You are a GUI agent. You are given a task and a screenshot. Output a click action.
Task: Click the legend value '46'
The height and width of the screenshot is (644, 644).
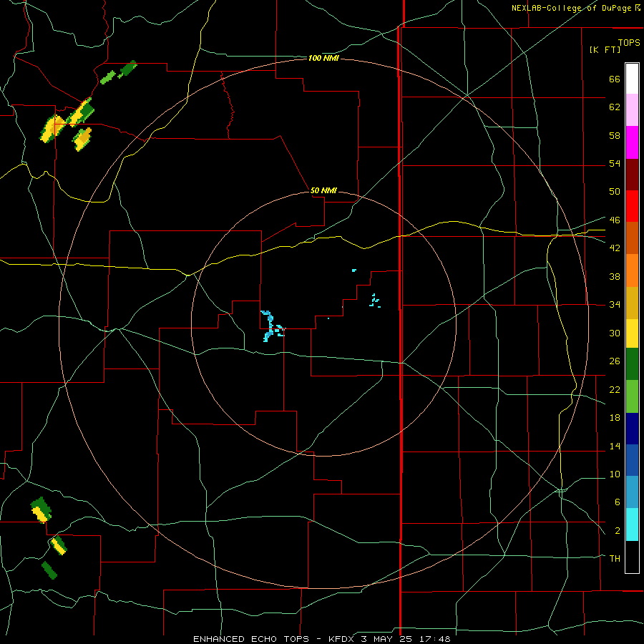[x=615, y=220]
